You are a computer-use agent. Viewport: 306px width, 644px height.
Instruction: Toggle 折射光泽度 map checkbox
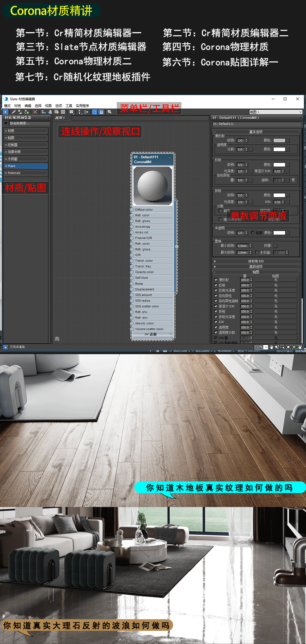tap(216, 317)
